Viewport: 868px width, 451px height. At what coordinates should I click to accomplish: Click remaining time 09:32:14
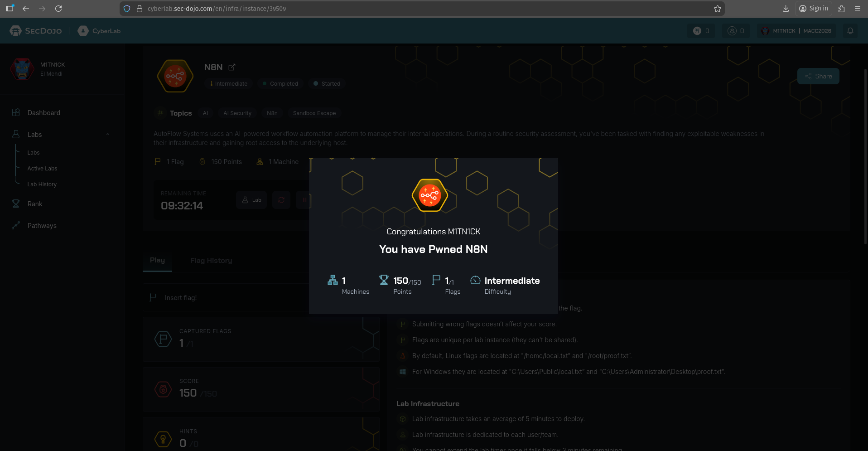coord(182,206)
